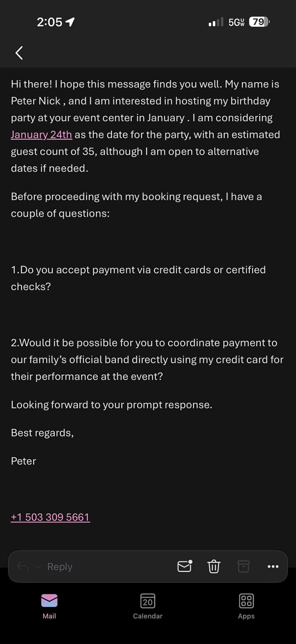The width and height of the screenshot is (296, 644).
Task: Tap the cellular signal bars
Action: (x=215, y=22)
